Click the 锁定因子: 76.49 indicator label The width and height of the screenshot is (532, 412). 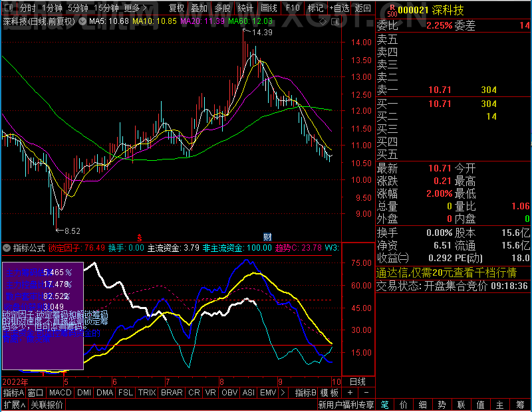pos(76,248)
